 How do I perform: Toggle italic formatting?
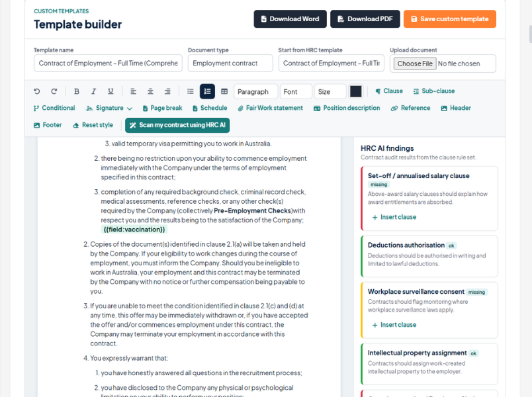click(94, 91)
